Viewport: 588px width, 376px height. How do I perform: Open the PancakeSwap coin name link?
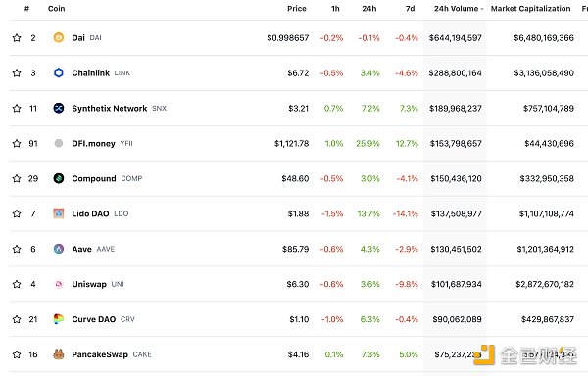click(x=100, y=354)
